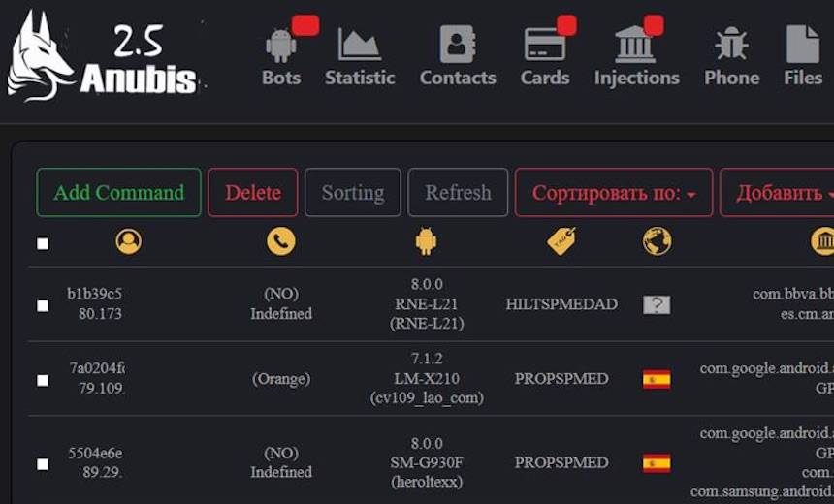Image resolution: width=834 pixels, height=504 pixels.
Task: Click the Anubis 2.5 jackal logo
Action: click(104, 56)
